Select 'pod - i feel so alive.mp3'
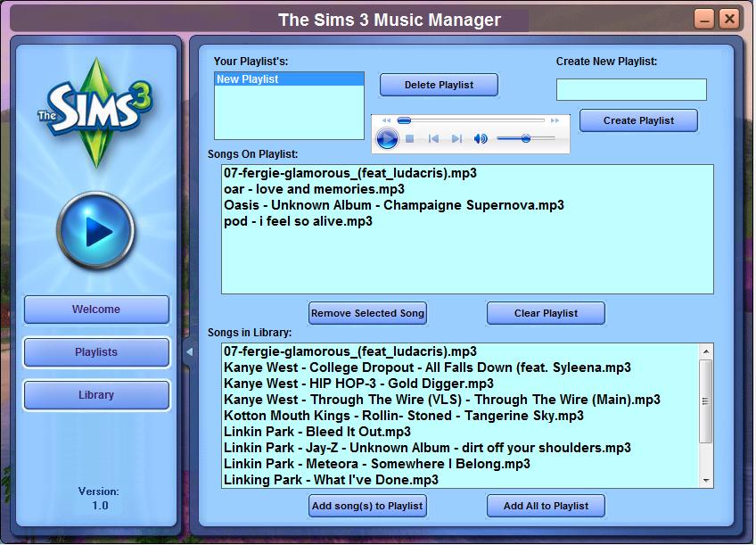 pyautogui.click(x=467, y=221)
